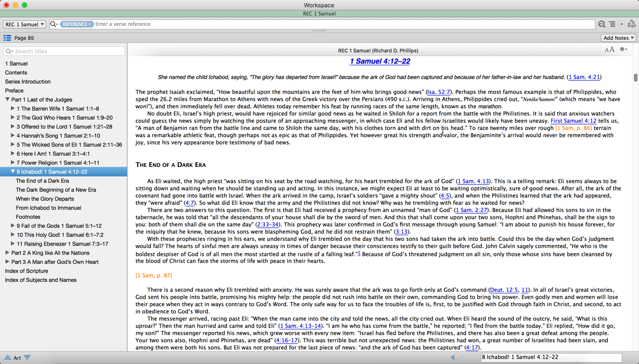Screen dimensions: 639x364
Task: Expand Part 3 A Man after God's Own Heart
Action: point(7,262)
